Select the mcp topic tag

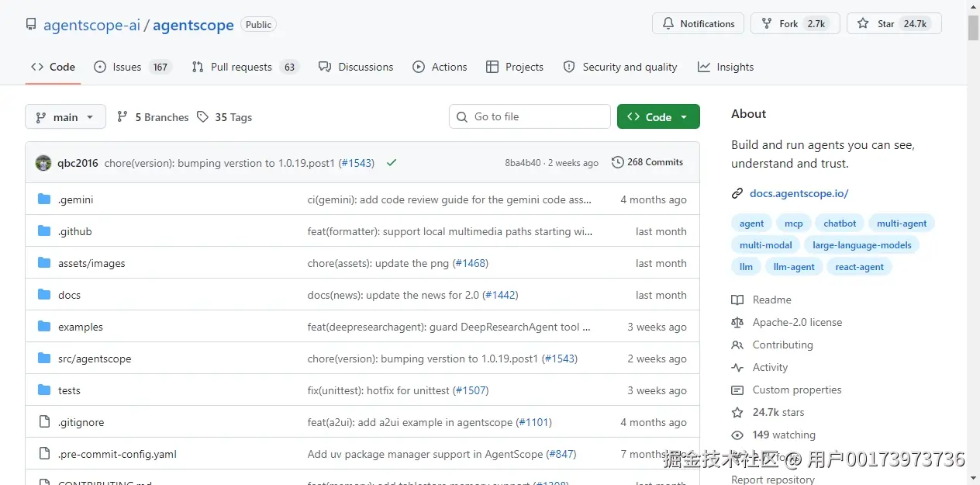(793, 223)
